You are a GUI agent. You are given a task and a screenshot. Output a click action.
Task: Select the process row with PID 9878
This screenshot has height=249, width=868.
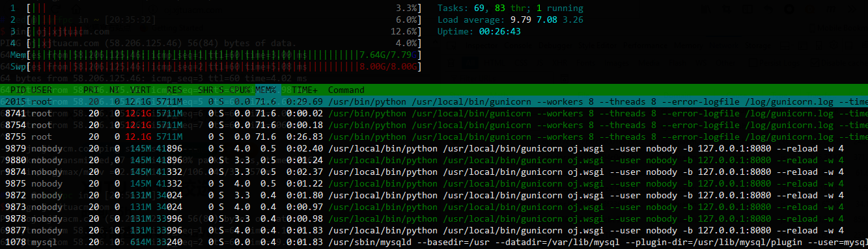coord(434,218)
